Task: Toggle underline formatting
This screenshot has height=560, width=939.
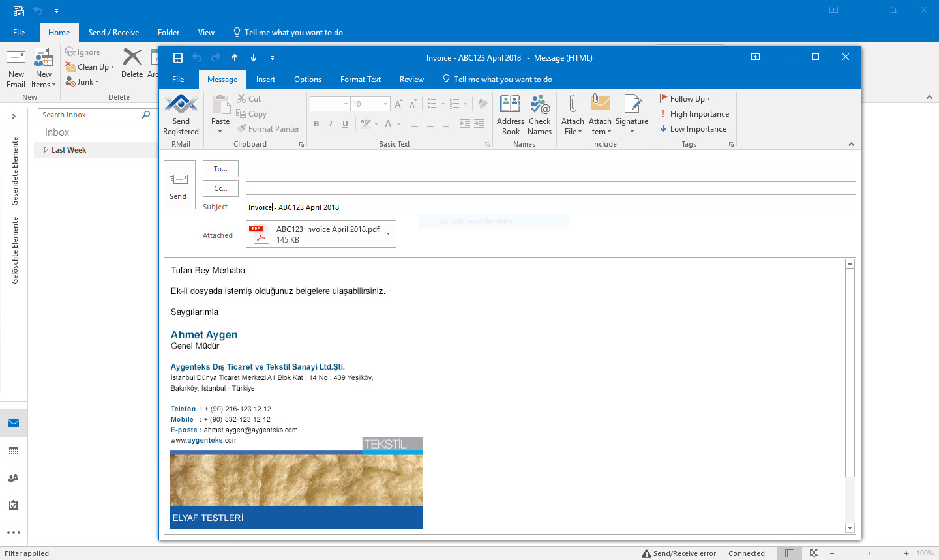Action: (345, 124)
